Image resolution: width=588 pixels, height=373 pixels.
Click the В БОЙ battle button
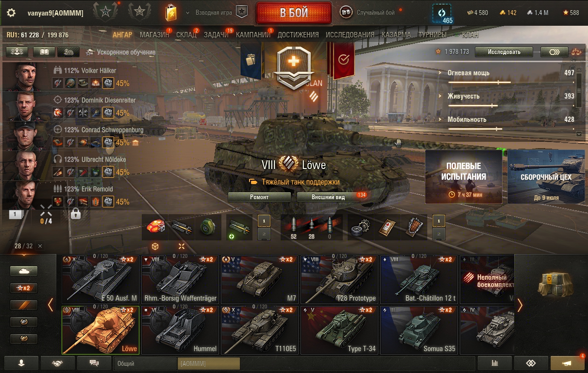pyautogui.click(x=294, y=13)
